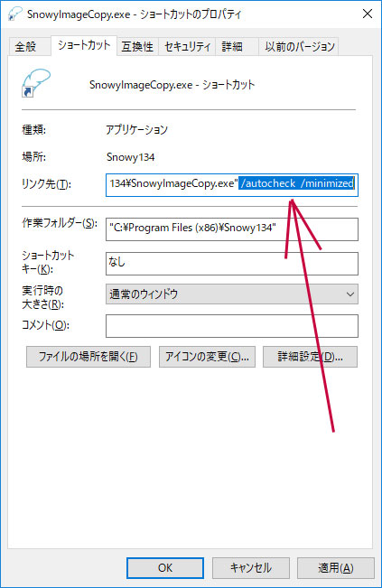Close the properties dialog with X
Image resolution: width=382 pixels, height=588 pixels.
(368, 14)
